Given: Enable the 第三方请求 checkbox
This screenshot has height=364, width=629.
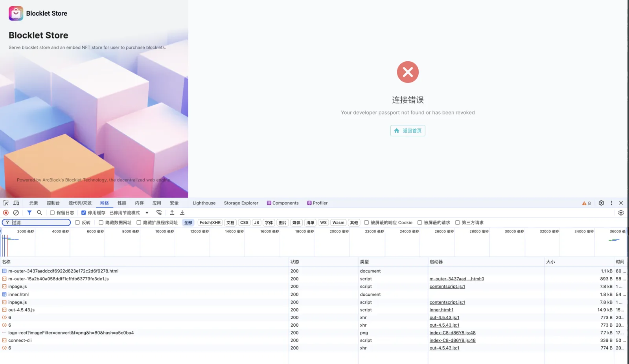Looking at the screenshot, I should [458, 223].
